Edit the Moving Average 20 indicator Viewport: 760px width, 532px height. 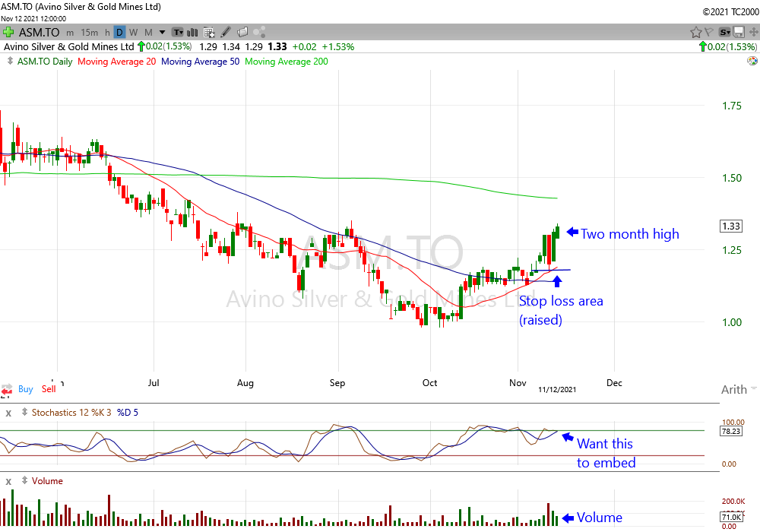[x=117, y=62]
